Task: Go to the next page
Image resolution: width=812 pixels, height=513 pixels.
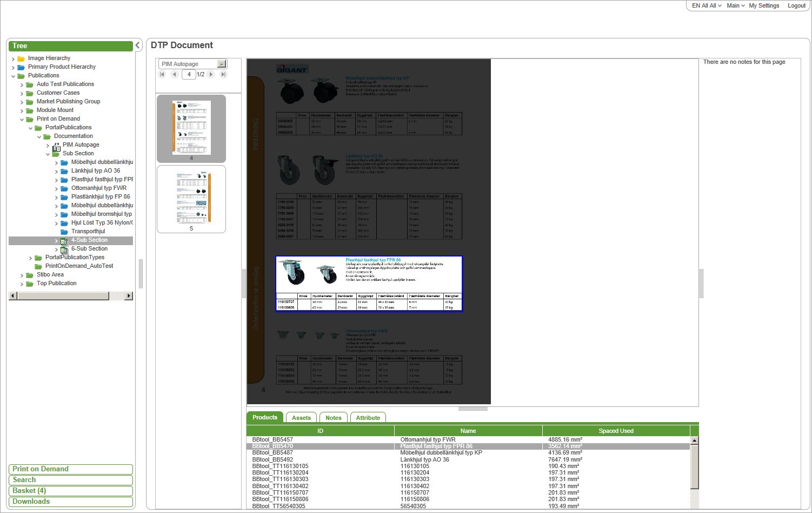Action: 211,75
